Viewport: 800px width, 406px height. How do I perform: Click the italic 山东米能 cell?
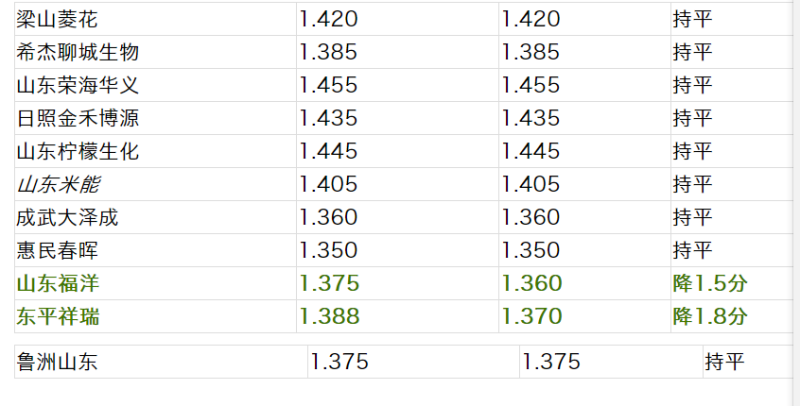pyautogui.click(x=155, y=184)
